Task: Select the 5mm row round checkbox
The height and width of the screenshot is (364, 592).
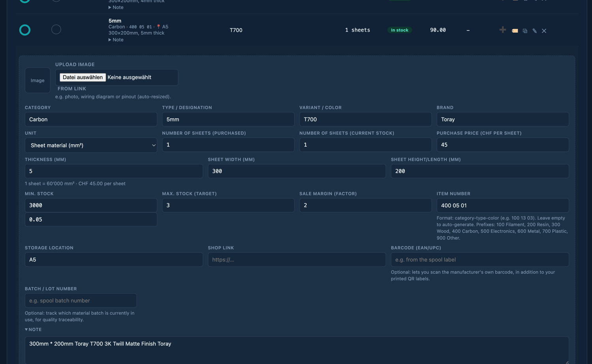Action: (56, 30)
